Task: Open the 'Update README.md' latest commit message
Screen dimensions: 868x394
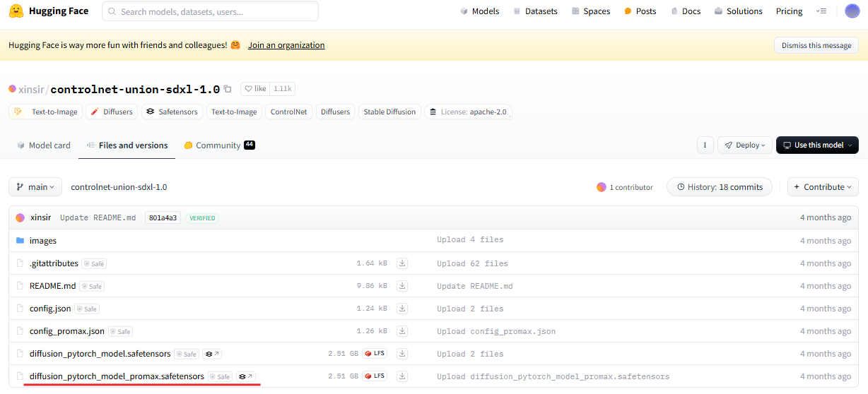Action: pos(98,217)
